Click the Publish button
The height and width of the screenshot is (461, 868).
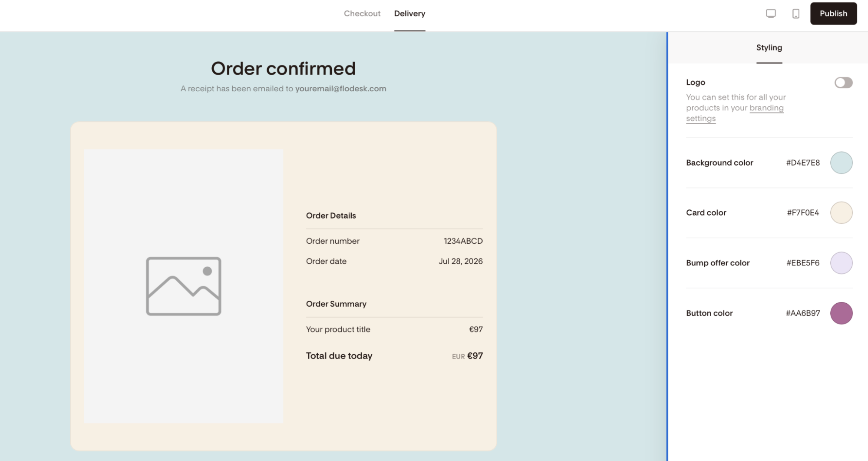[833, 13]
